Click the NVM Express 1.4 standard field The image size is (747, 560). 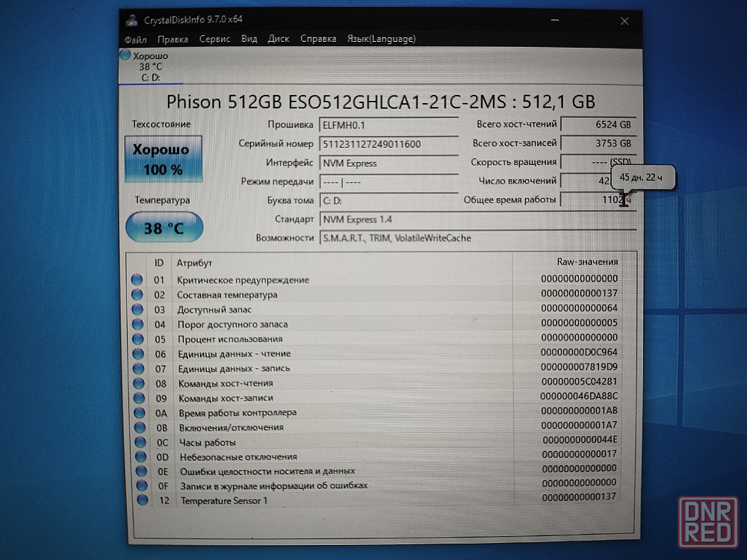click(478, 220)
